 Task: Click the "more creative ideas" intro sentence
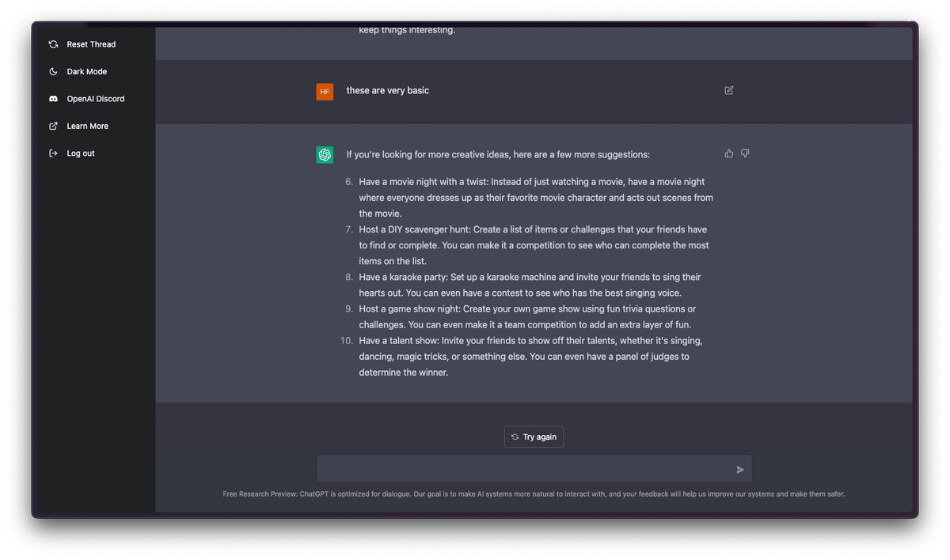[x=498, y=154]
